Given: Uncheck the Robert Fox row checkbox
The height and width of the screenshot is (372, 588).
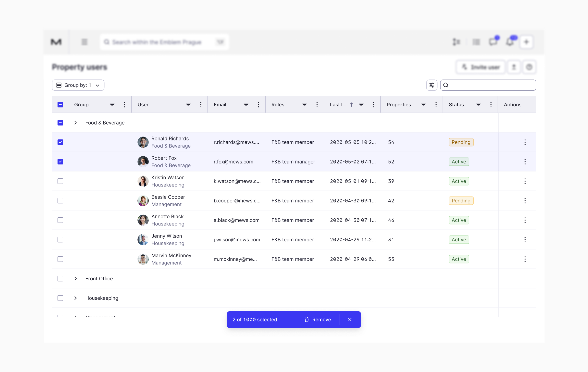Looking at the screenshot, I should point(60,162).
